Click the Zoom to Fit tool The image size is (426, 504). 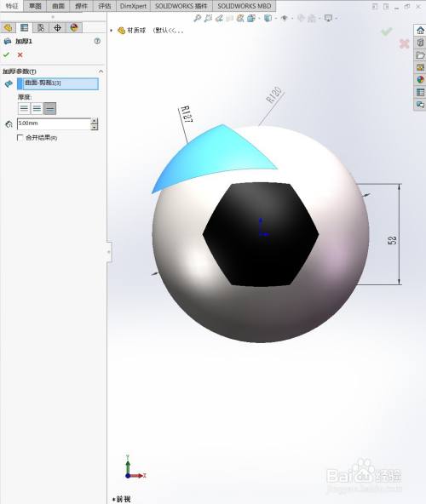point(197,19)
